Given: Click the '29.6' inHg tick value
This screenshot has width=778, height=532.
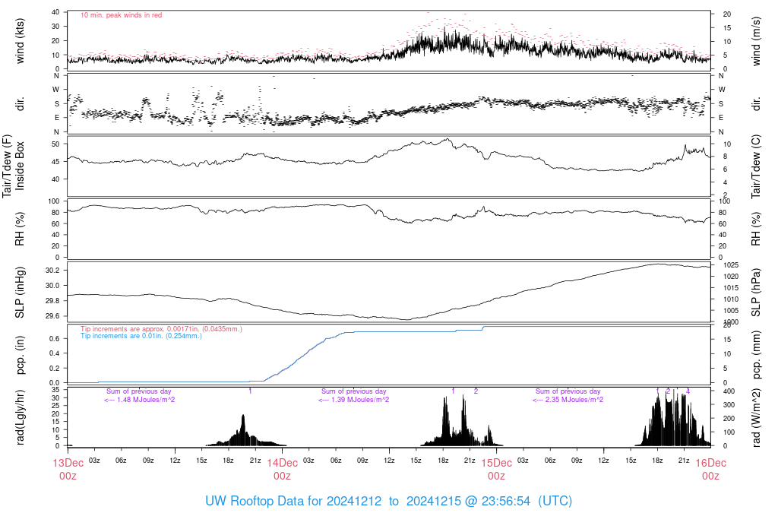Looking at the screenshot, I should click(x=52, y=316).
